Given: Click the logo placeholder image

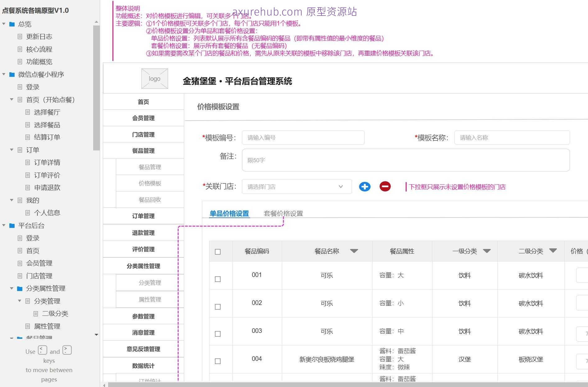Looking at the screenshot, I should point(155,79).
